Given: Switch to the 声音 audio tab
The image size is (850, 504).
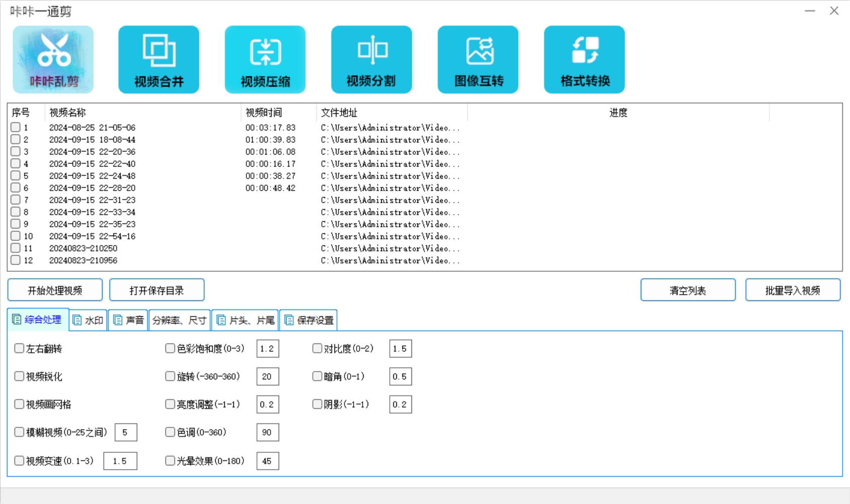Looking at the screenshot, I should coord(128,320).
